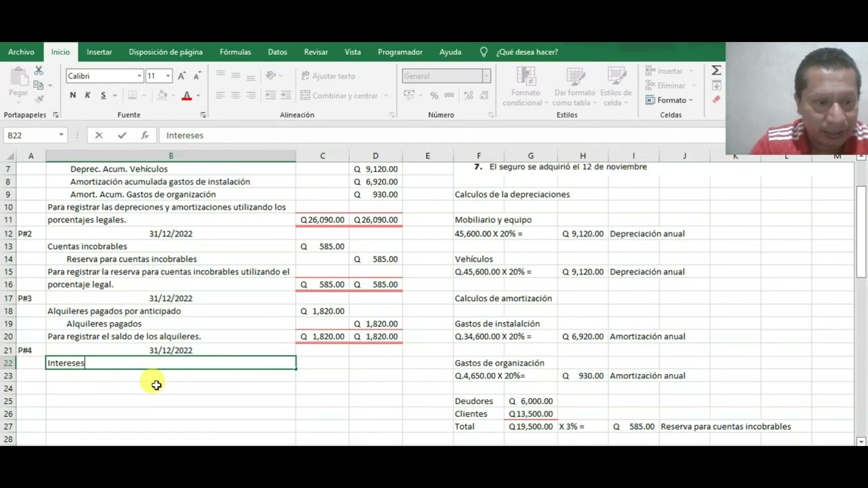Viewport: 868px width, 488px height.
Task: Select the Estilos de celda icon
Action: coord(616,87)
